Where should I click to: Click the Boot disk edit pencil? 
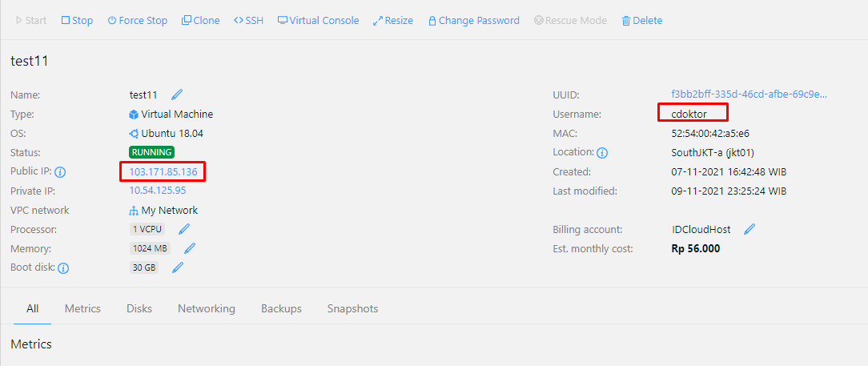178,267
